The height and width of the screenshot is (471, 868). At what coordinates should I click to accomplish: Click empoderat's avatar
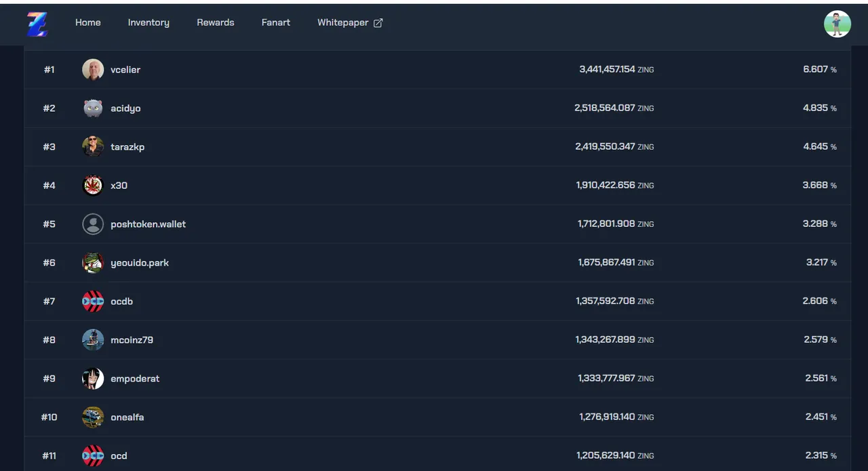(x=93, y=378)
